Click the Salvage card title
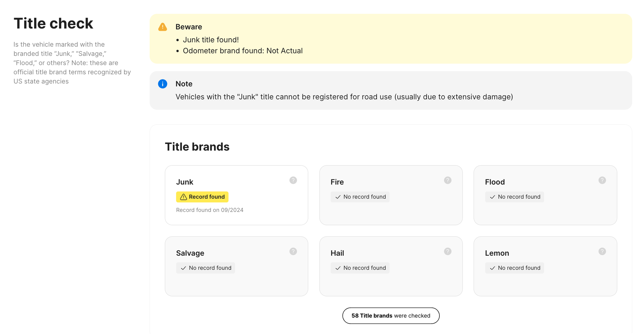The image size is (644, 334). click(x=190, y=253)
